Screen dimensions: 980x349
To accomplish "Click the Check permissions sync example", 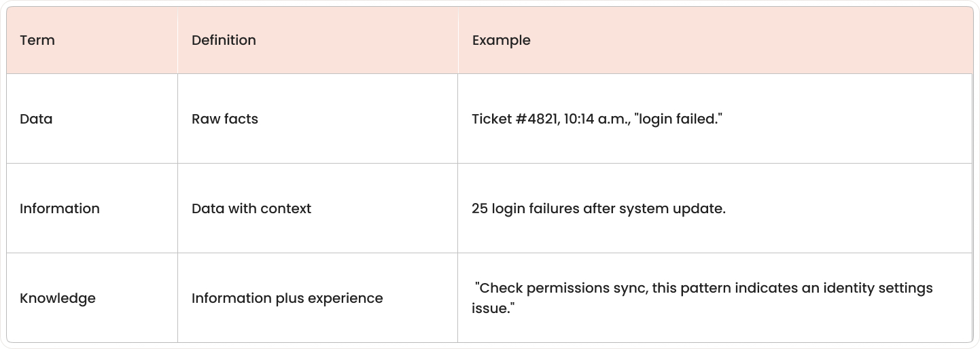I will tap(702, 298).
